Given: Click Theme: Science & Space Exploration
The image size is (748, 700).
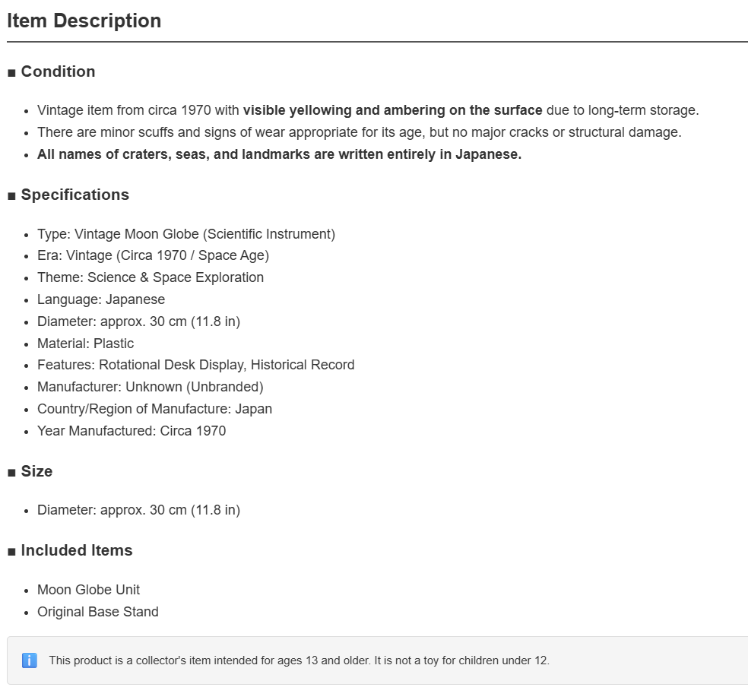Looking at the screenshot, I should 151,277.
